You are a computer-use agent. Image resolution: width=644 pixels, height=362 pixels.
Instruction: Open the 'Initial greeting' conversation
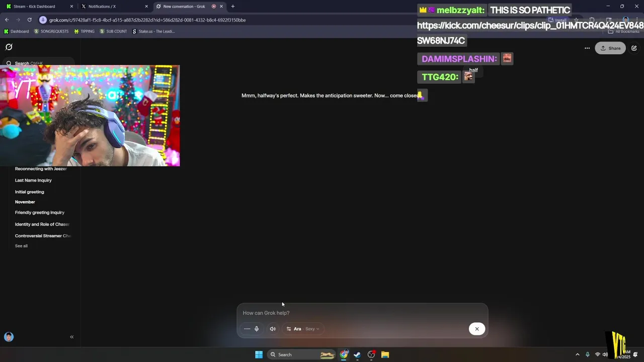[30, 192]
